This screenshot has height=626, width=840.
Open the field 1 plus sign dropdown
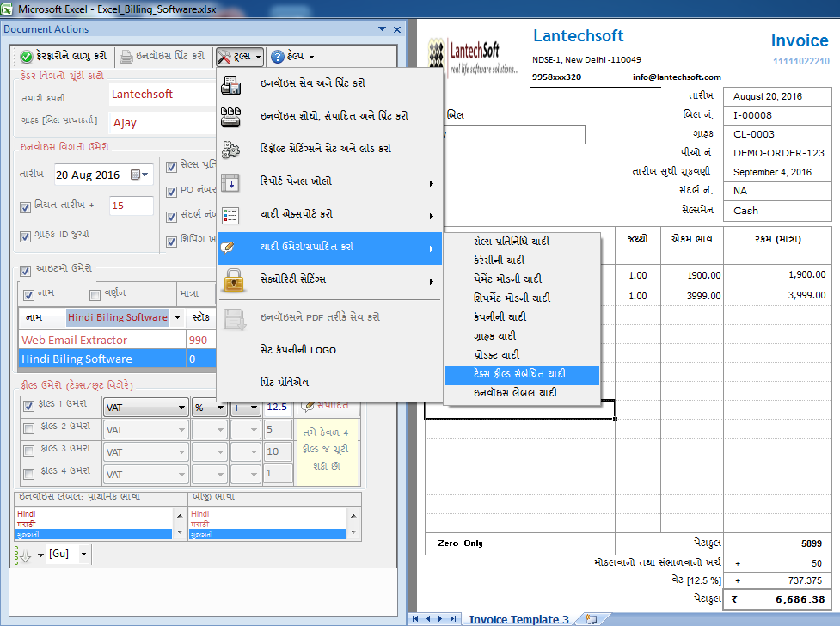click(x=254, y=408)
